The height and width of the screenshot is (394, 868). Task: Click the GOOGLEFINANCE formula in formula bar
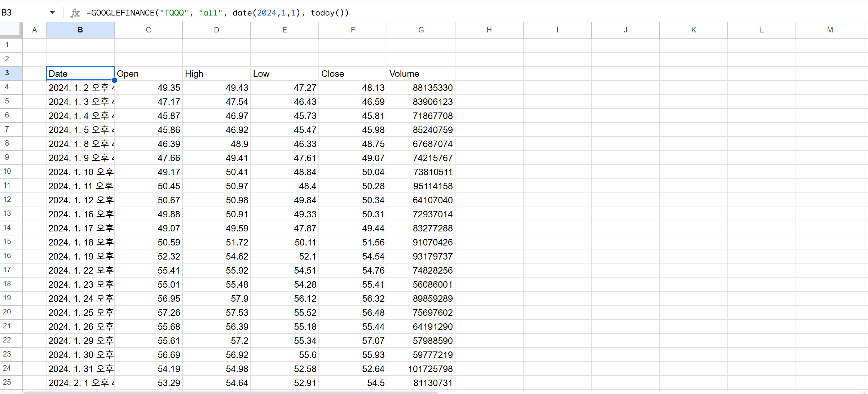click(218, 13)
